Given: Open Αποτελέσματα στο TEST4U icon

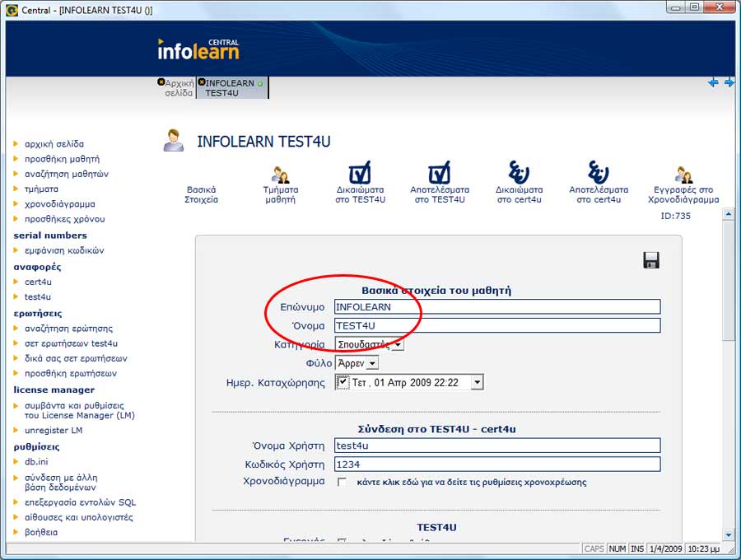Looking at the screenshot, I should pyautogui.click(x=440, y=173).
